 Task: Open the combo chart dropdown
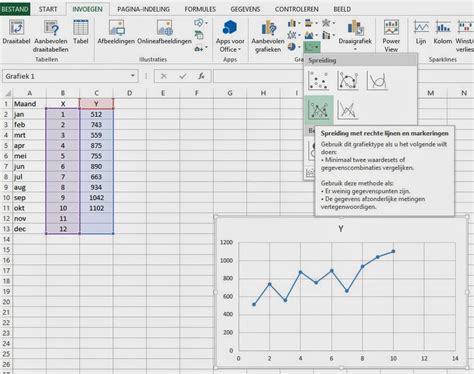click(x=328, y=35)
